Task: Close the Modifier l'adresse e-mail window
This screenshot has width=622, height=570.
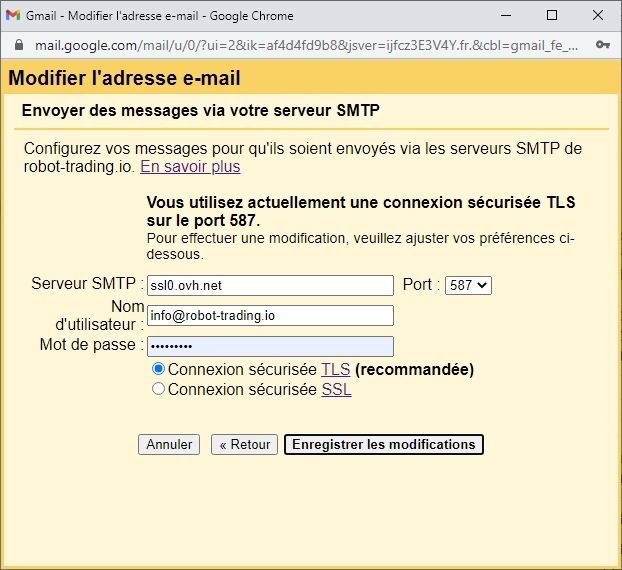Action: coord(598,16)
